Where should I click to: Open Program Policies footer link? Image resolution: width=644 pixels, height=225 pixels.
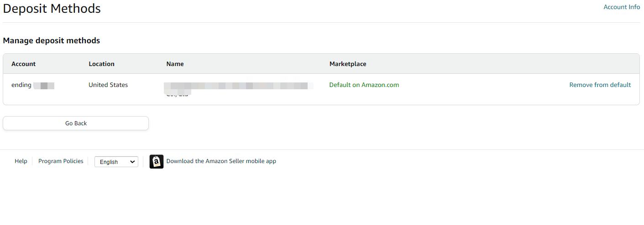point(61,161)
